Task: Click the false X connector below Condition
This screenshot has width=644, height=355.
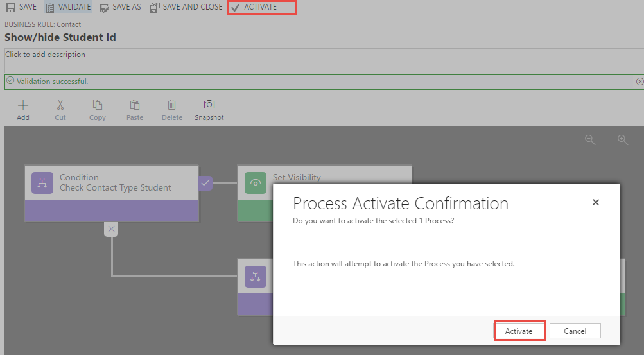Action: click(x=111, y=229)
